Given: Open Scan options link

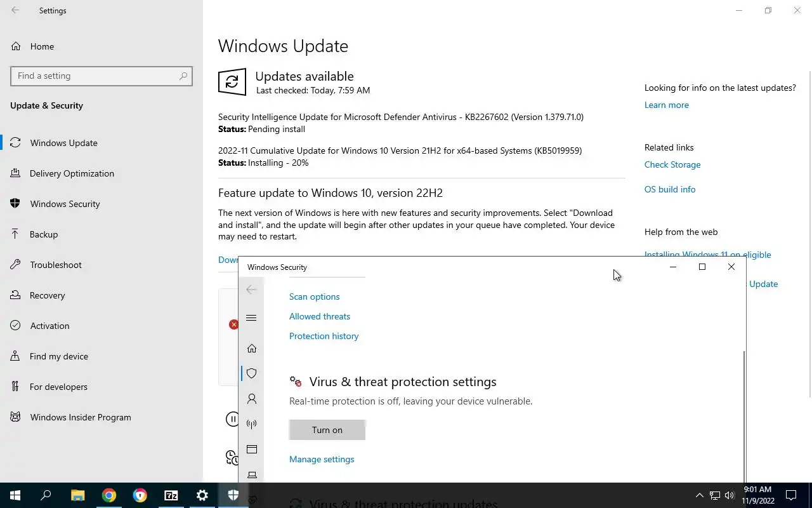Looking at the screenshot, I should click(315, 297).
